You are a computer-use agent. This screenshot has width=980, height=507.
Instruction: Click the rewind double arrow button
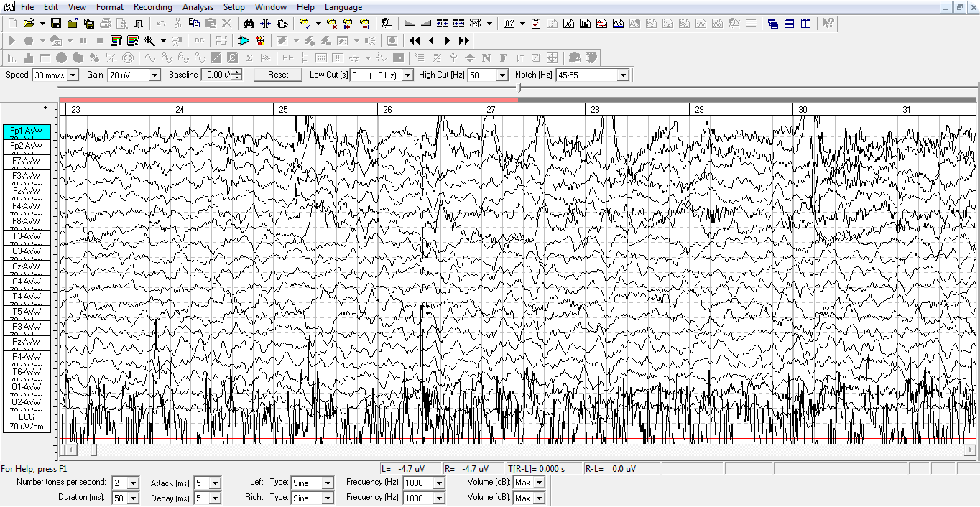pos(415,41)
